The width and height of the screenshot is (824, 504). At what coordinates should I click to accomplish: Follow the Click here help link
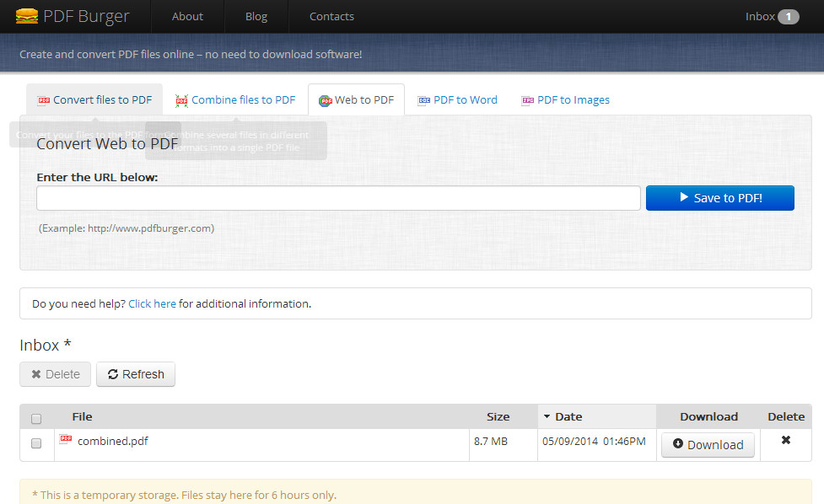point(153,304)
